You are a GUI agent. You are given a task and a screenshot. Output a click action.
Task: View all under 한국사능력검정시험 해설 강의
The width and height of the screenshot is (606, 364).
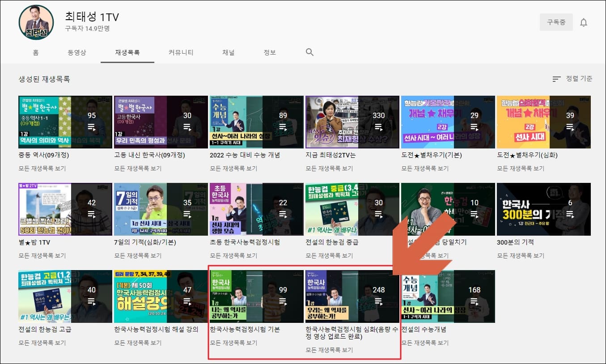[138, 343]
